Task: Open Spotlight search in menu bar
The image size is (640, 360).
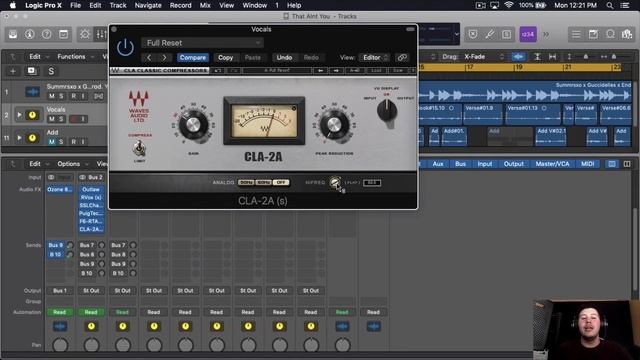Action: pos(609,5)
